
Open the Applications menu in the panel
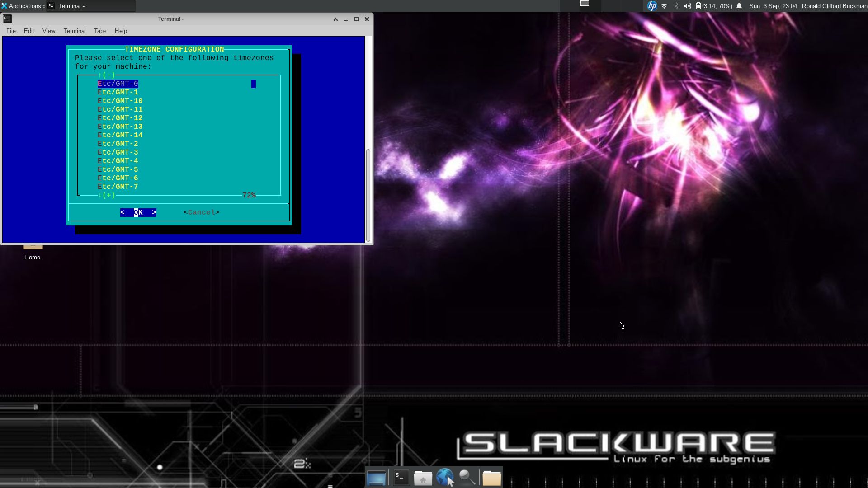[21, 6]
